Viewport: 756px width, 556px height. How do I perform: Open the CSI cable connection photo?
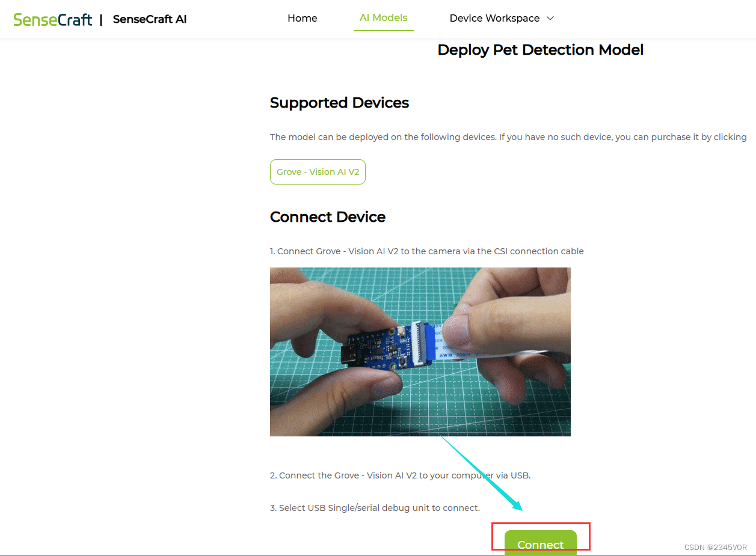tap(420, 352)
